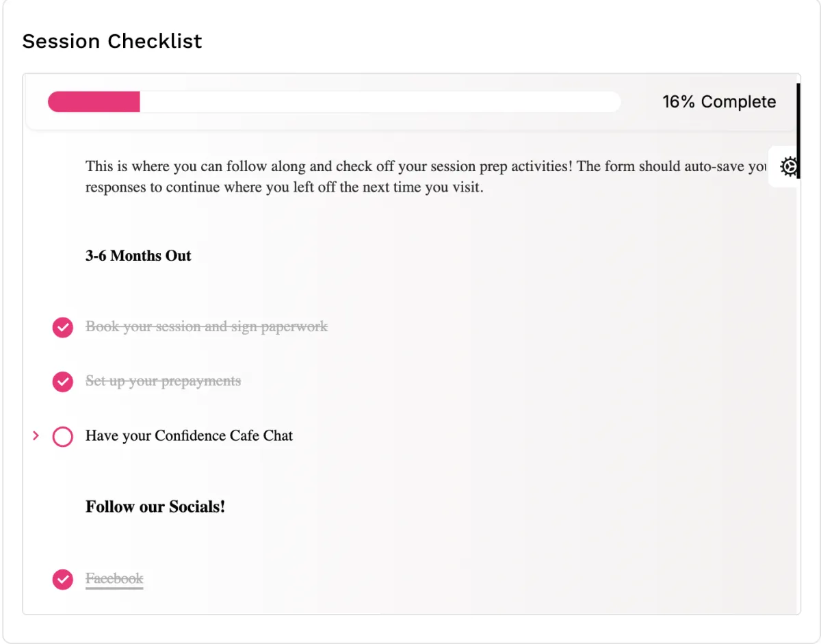821x644 pixels.
Task: Expand the Confidence Cafe Chat chevron
Action: (x=36, y=436)
